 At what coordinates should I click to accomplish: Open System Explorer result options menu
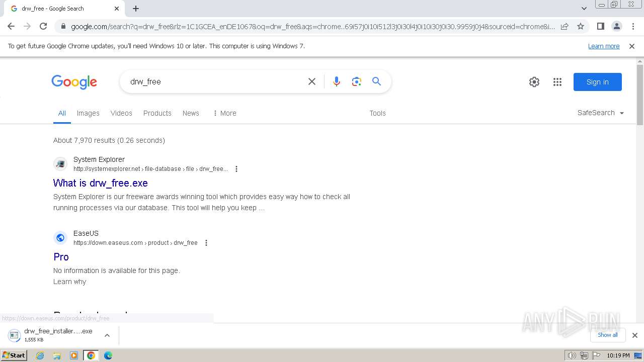236,169
